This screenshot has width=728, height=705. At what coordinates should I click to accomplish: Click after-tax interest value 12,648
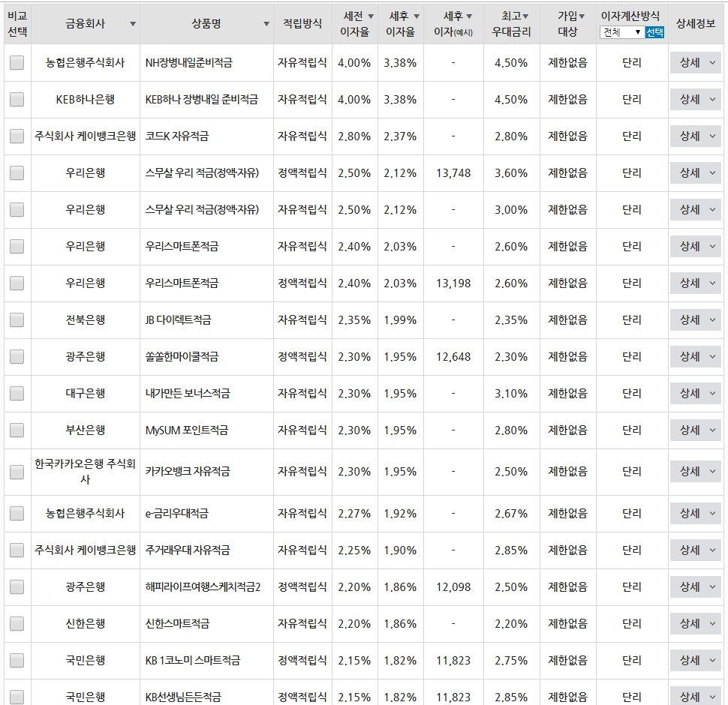click(453, 357)
